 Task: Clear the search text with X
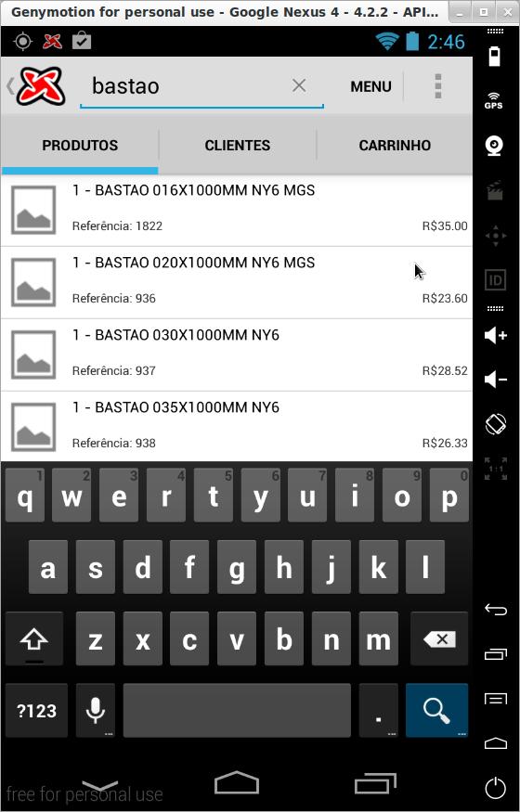[299, 85]
